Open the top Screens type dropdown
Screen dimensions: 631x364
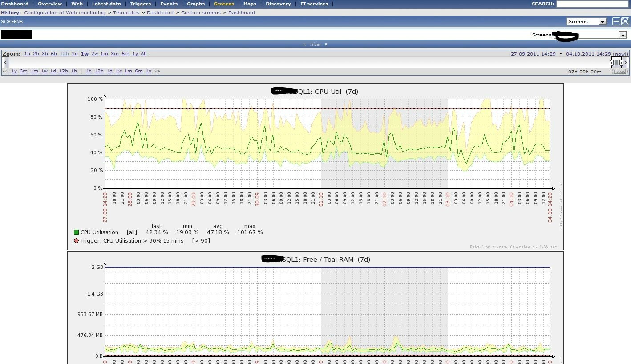click(x=587, y=21)
